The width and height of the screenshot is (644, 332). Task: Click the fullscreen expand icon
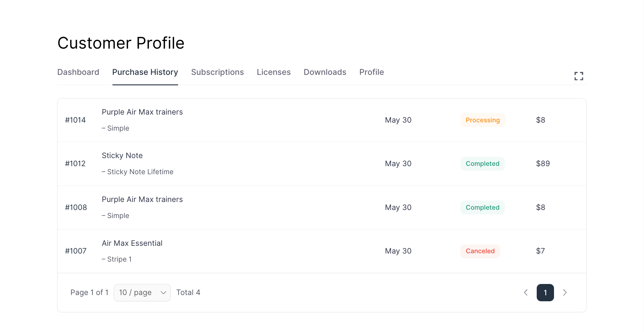point(578,76)
